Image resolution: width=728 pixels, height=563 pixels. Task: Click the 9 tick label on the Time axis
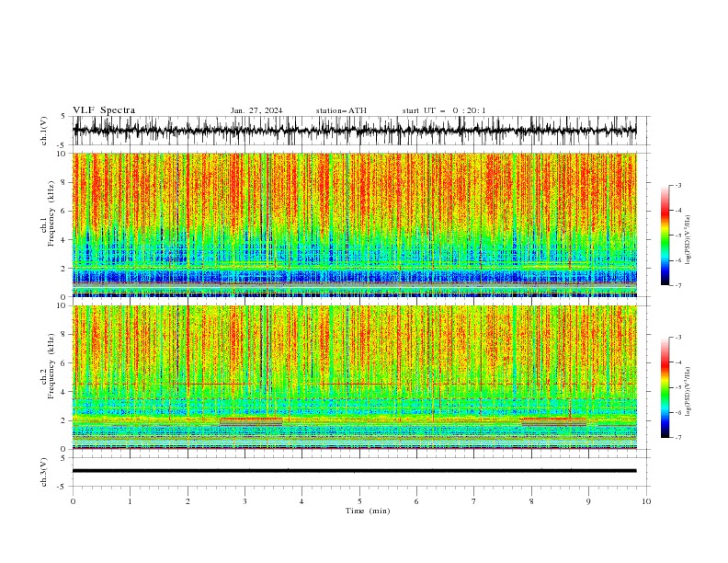point(588,501)
